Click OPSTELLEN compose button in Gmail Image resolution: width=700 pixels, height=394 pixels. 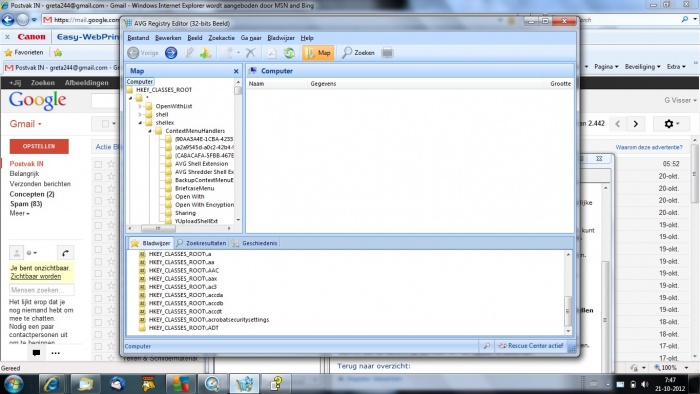[39, 146]
